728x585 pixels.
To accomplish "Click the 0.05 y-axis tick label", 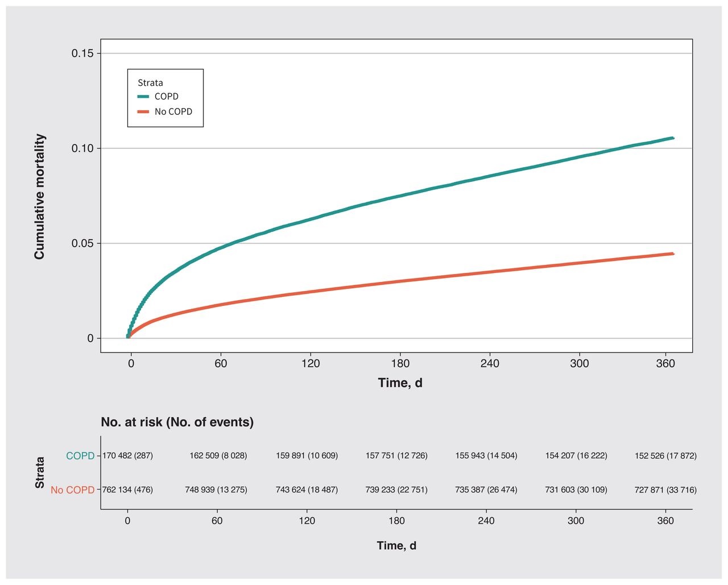I will (82, 243).
